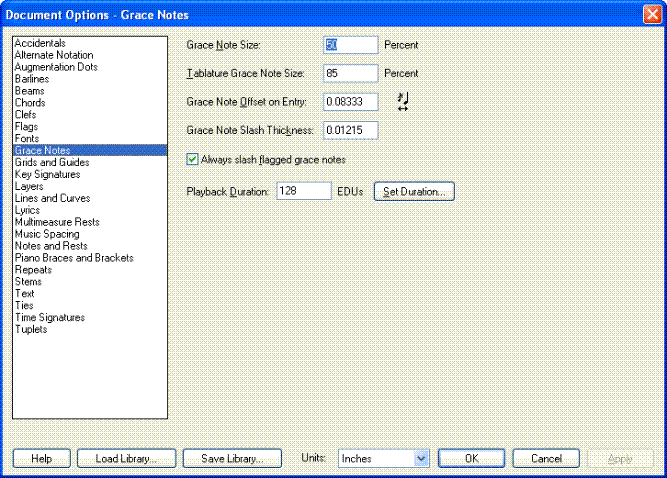This screenshot has width=667, height=478.
Task: Toggle Always slash flagged grace notes checkbox
Action: pos(194,159)
